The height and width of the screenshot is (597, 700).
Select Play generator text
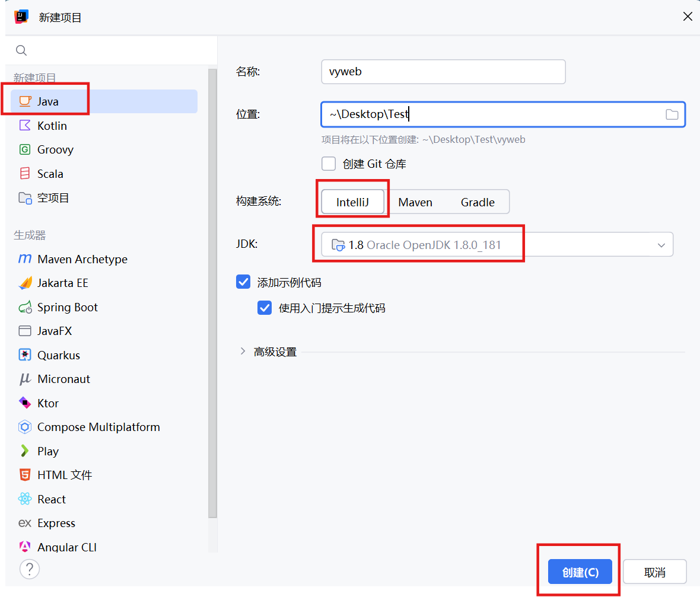point(48,452)
